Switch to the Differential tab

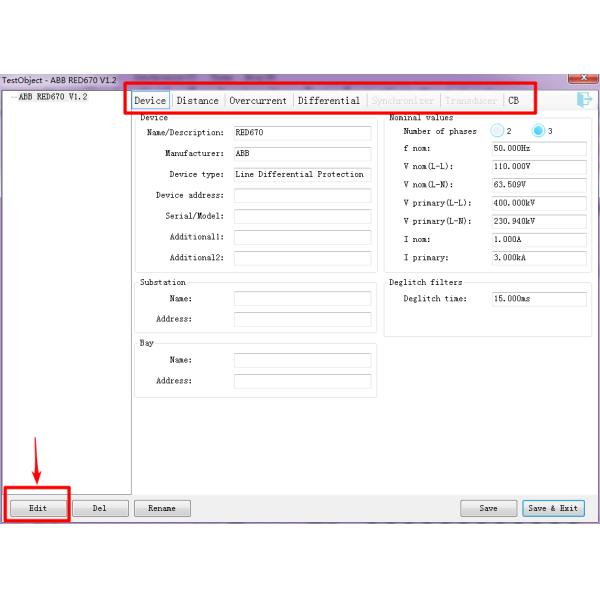[x=329, y=101]
